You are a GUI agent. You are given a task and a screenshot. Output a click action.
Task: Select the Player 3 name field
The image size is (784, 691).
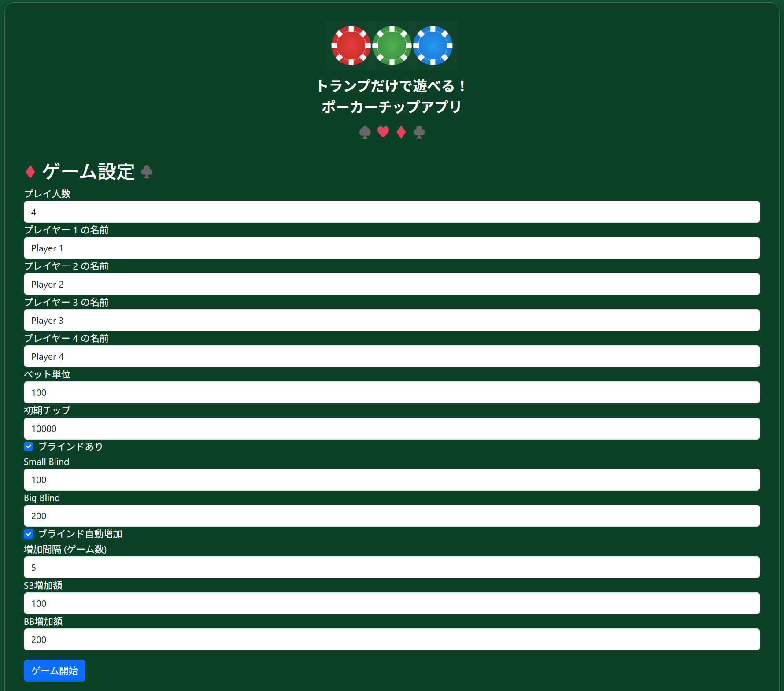coord(392,320)
